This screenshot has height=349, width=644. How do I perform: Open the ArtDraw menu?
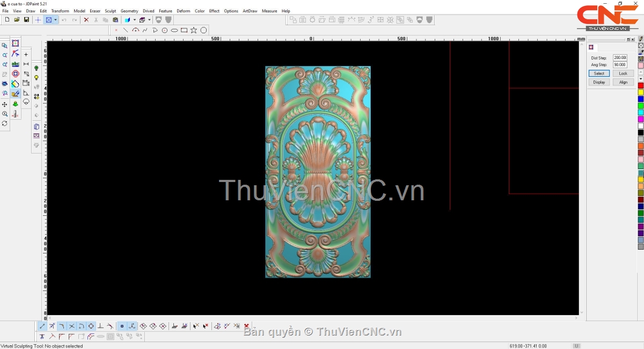pyautogui.click(x=250, y=11)
